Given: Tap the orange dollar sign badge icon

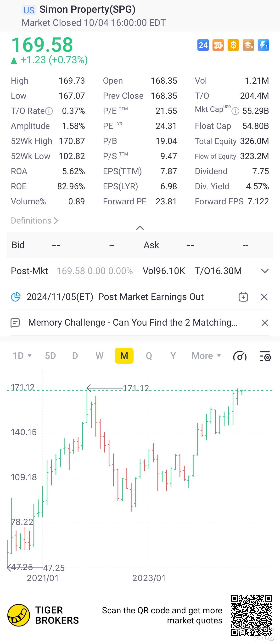Looking at the screenshot, I should pos(233,45).
